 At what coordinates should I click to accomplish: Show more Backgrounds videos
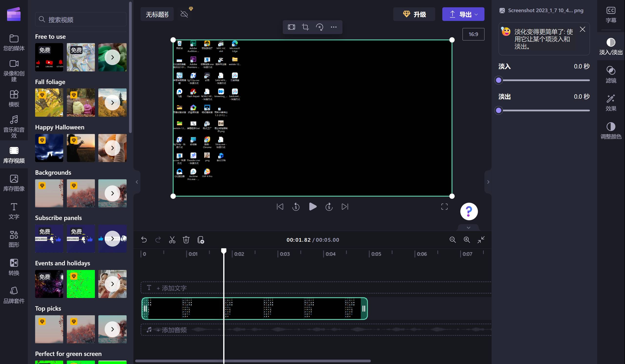point(112,193)
